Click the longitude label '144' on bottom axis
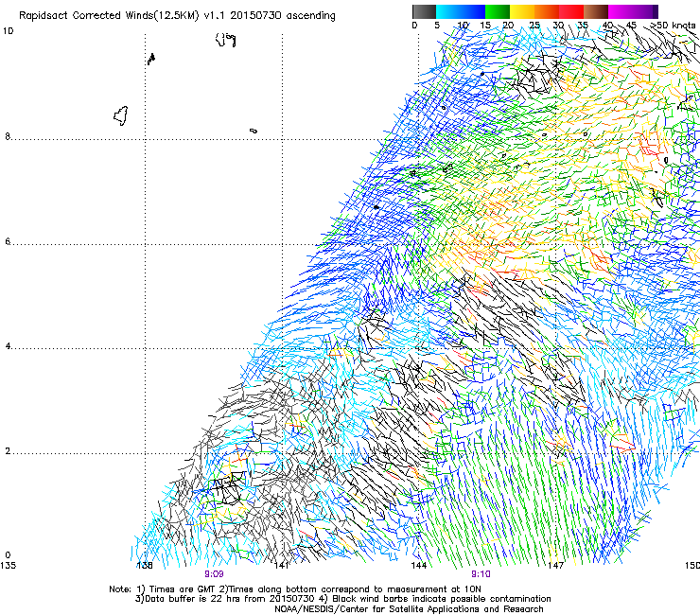The height and width of the screenshot is (615, 700). [419, 566]
